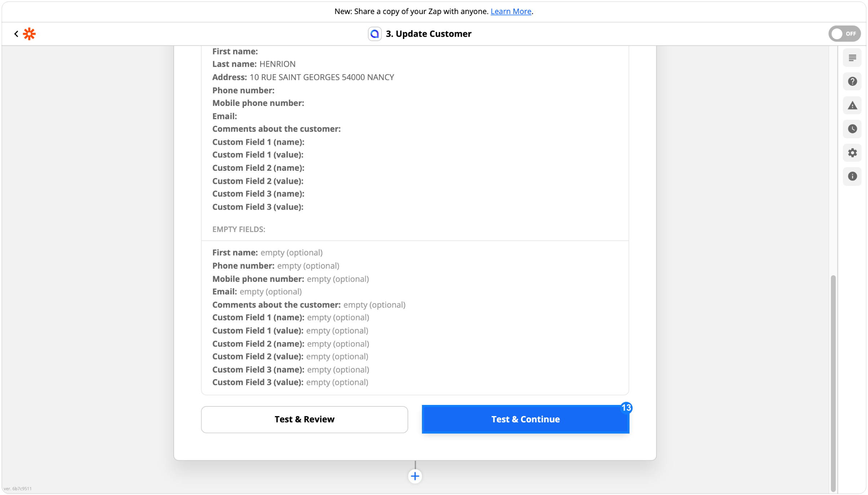868x495 pixels.
Task: Click 'Custom Field 2 (name): empty (optional)' row
Action: (x=291, y=344)
